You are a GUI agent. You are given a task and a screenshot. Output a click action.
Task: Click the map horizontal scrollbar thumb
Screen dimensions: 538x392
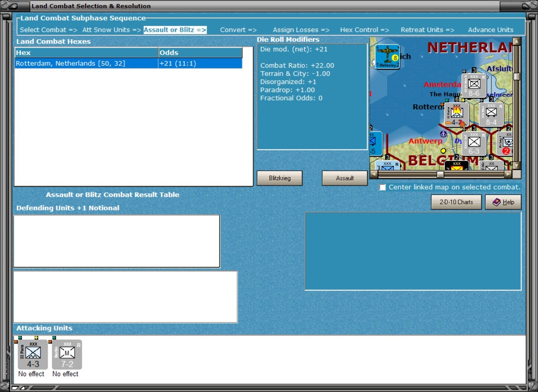tap(440, 174)
